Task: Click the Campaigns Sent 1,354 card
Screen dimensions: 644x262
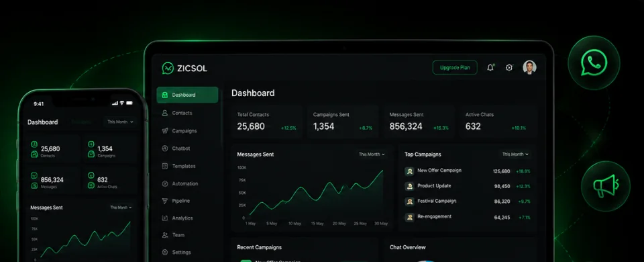Action: tap(343, 122)
